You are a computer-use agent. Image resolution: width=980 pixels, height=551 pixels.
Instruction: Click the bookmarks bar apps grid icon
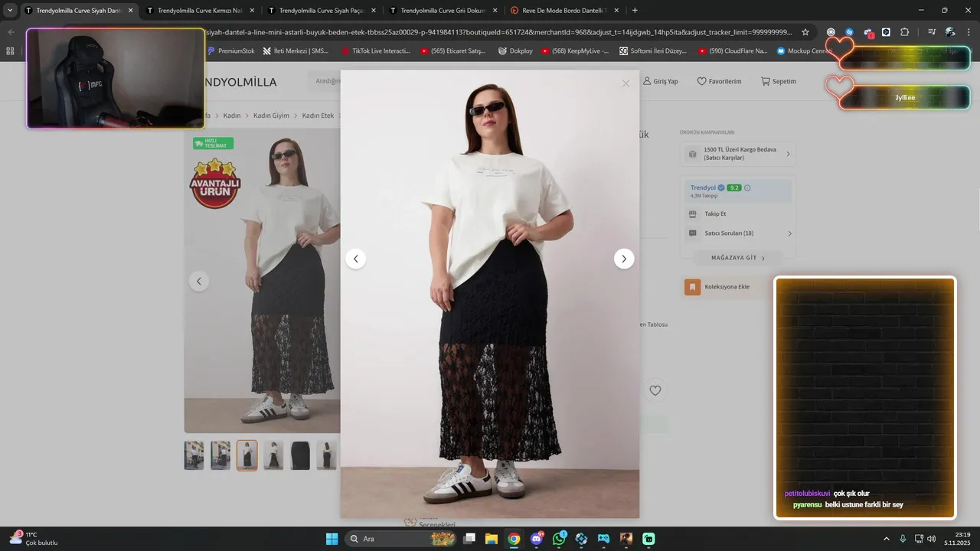pyautogui.click(x=10, y=51)
